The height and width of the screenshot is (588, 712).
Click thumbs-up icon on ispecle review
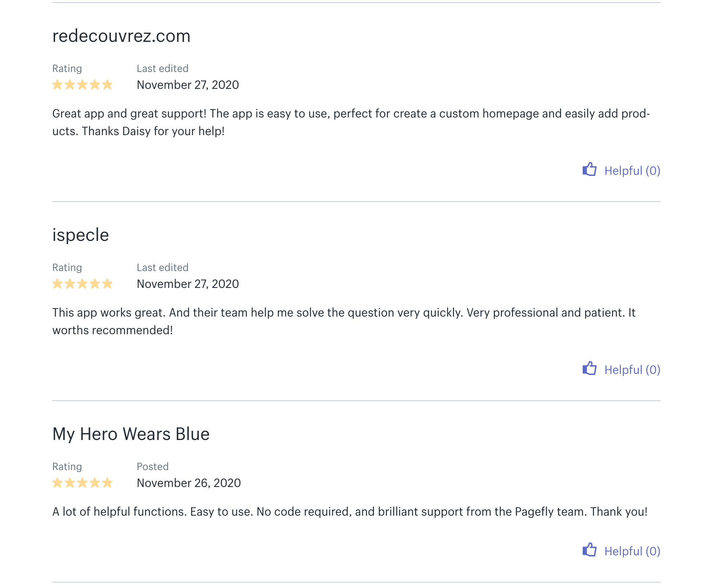tap(589, 368)
